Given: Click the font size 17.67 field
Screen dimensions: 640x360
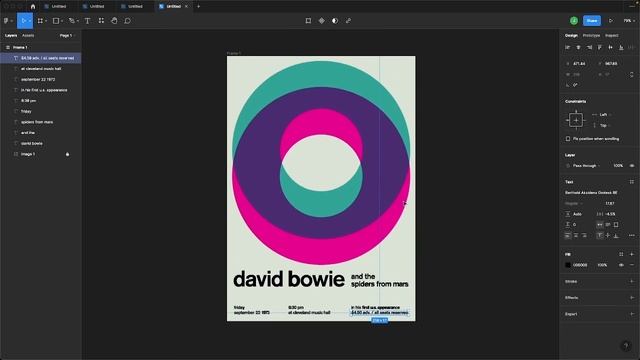Looking at the screenshot, I should [610, 203].
